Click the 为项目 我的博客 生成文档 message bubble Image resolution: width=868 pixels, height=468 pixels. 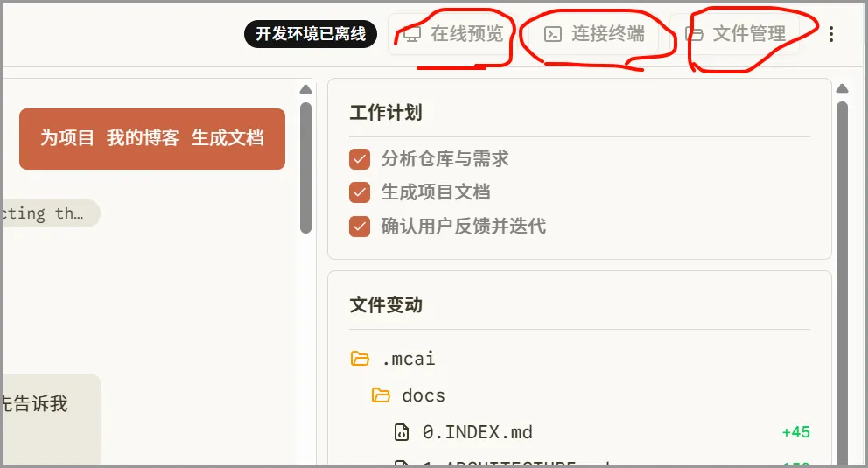pyautogui.click(x=152, y=139)
